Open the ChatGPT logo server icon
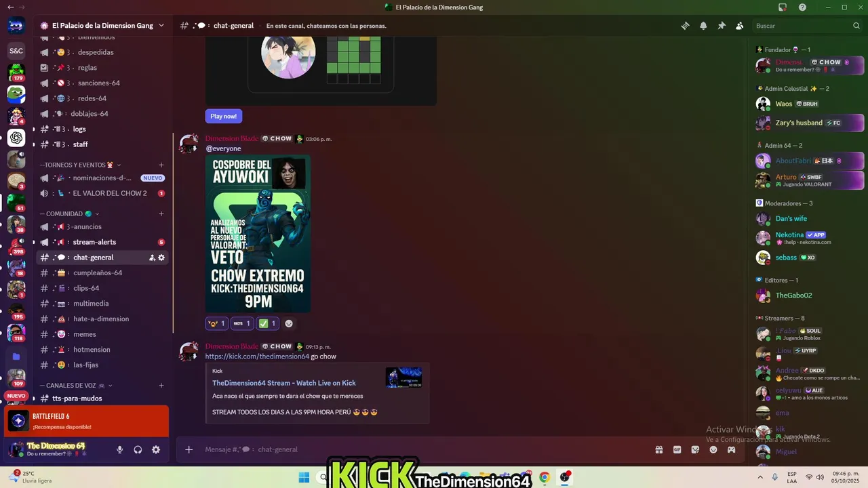 (16, 138)
